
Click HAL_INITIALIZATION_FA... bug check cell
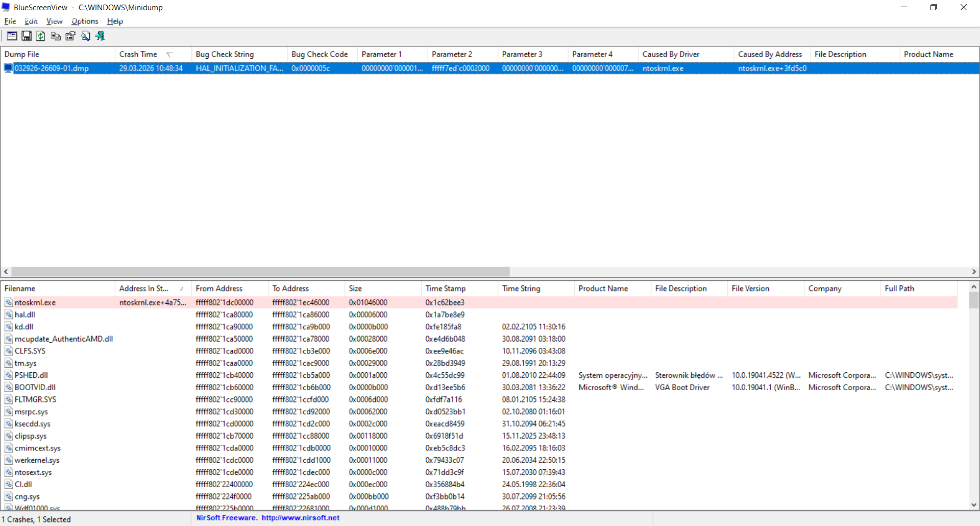239,68
